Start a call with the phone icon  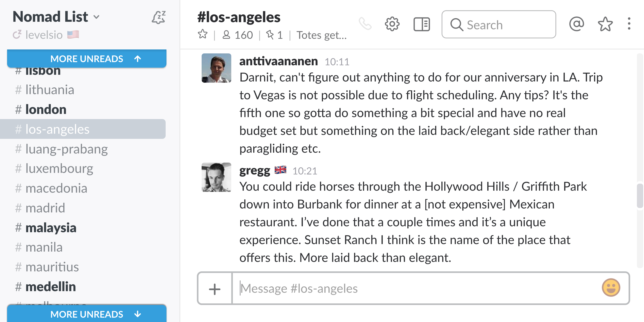point(365,24)
